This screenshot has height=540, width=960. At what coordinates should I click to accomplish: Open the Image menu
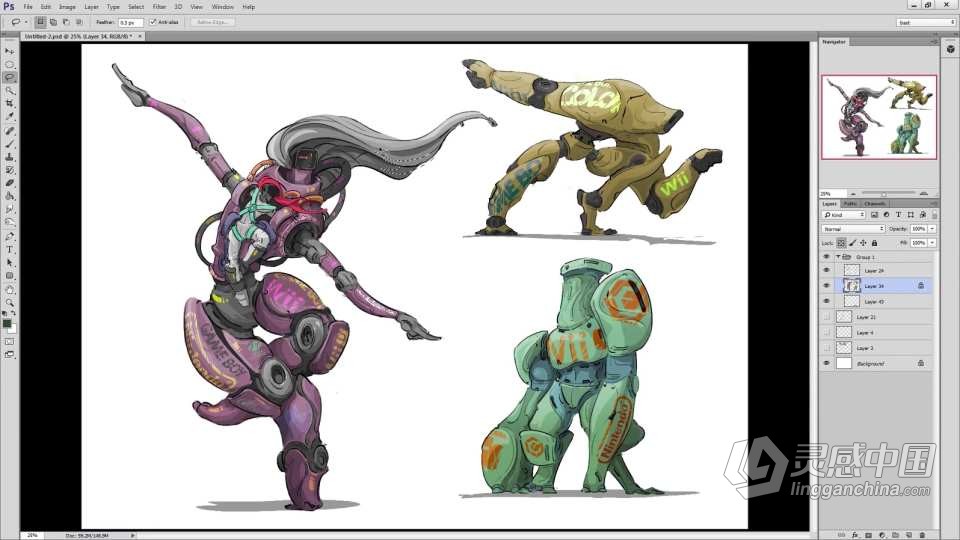click(x=67, y=7)
